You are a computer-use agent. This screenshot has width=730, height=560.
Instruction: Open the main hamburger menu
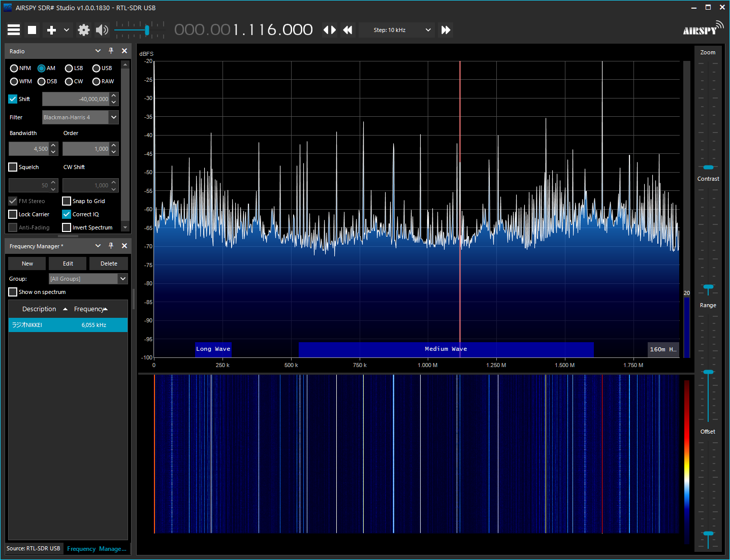coord(14,30)
